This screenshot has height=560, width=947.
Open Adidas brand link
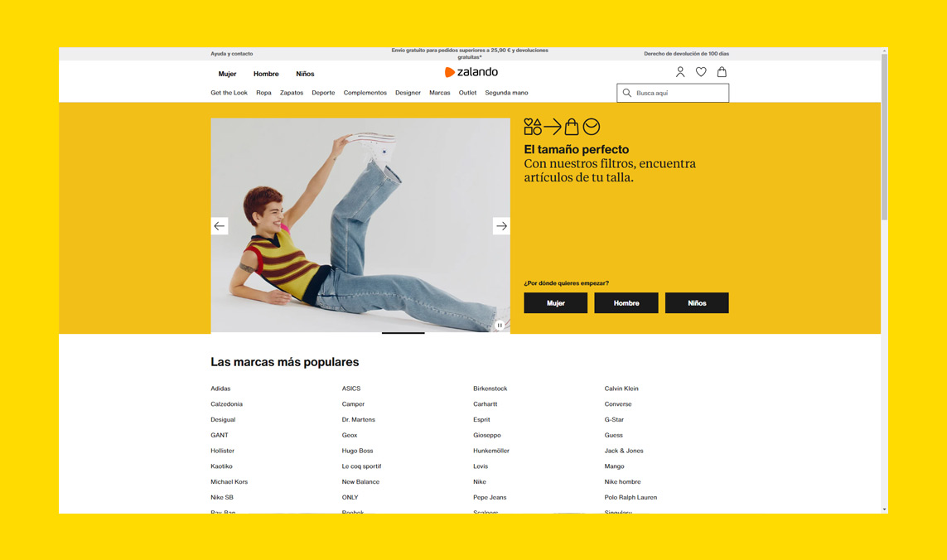click(x=220, y=389)
